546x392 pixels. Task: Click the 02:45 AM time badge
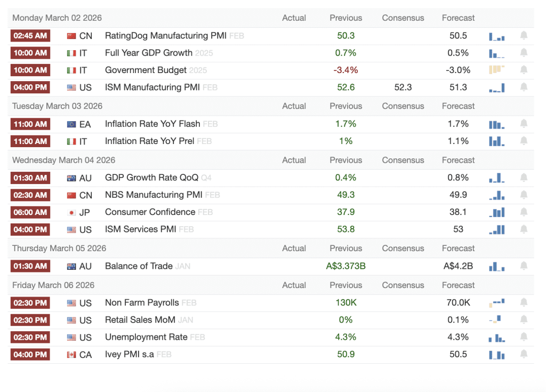click(x=30, y=36)
